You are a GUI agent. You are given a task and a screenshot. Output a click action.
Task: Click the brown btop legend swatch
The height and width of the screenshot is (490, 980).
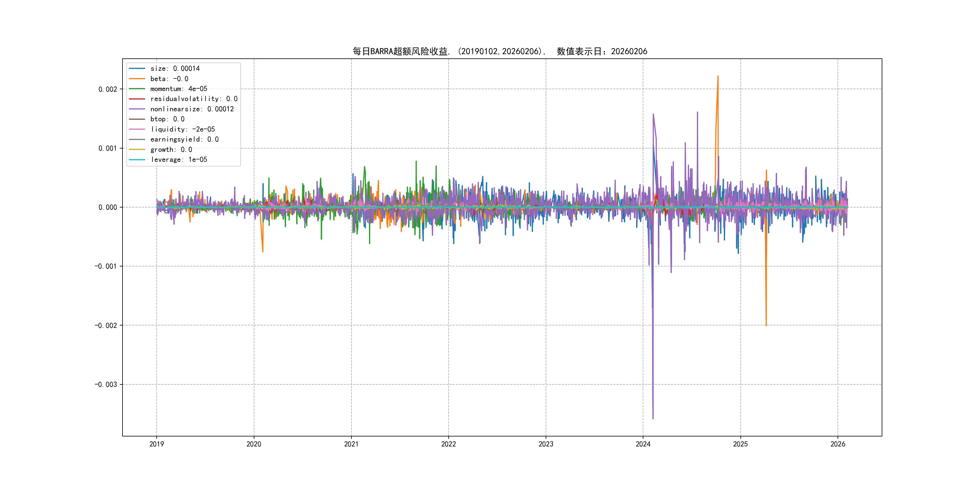137,119
